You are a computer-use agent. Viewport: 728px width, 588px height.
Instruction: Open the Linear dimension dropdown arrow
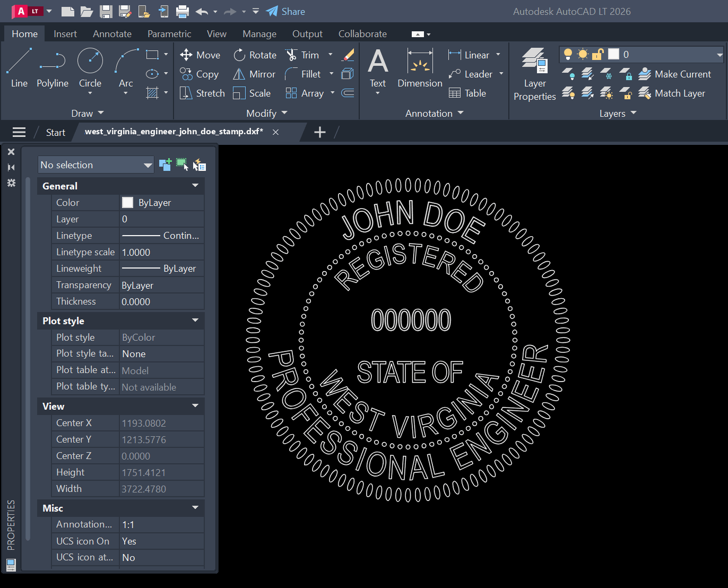(x=498, y=54)
